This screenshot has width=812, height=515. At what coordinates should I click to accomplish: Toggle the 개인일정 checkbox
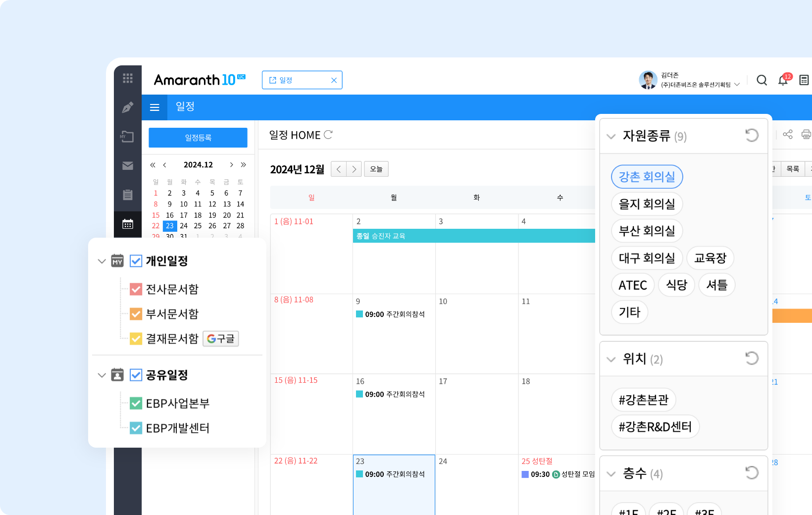pos(136,261)
